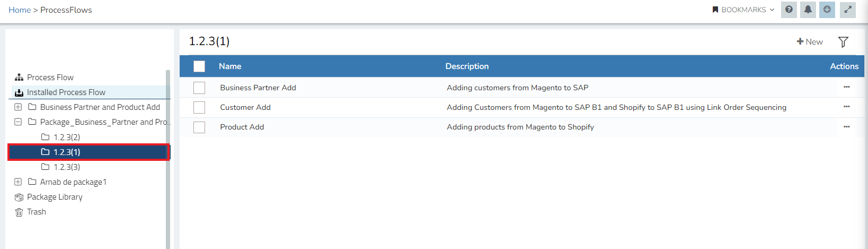Click the download icon in top bar

coord(827,10)
